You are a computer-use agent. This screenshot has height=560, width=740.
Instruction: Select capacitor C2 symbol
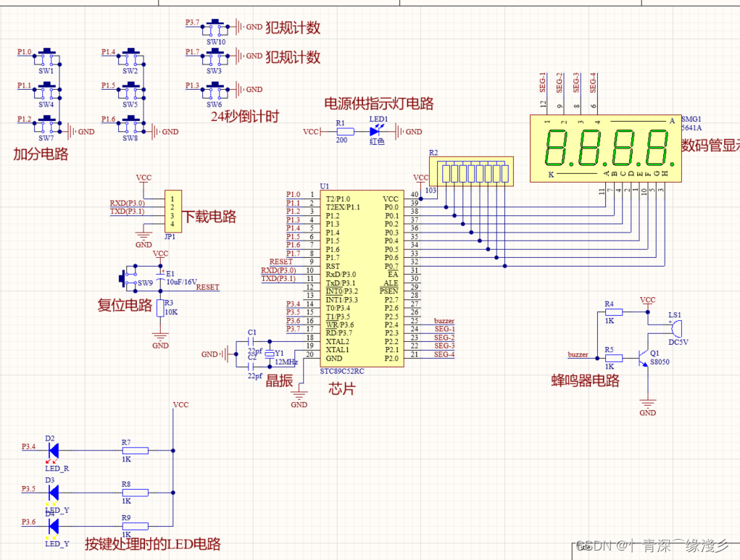pos(251,367)
